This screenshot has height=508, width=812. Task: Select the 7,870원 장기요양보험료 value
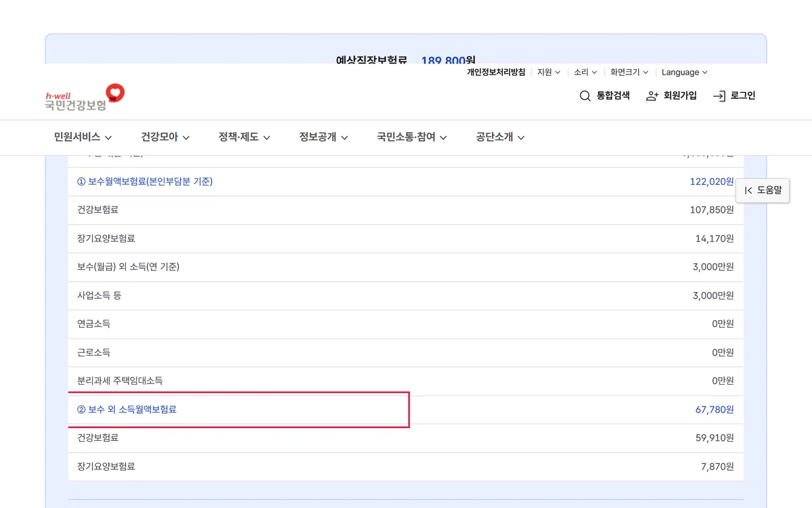(x=717, y=466)
